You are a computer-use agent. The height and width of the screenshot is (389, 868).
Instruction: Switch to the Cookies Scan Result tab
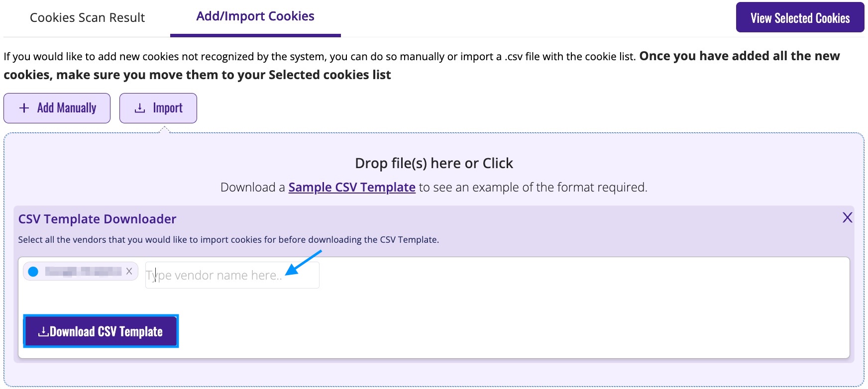[87, 18]
